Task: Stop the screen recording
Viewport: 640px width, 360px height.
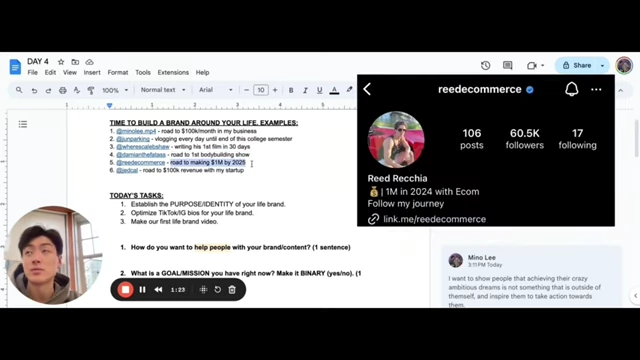Action: point(125,290)
